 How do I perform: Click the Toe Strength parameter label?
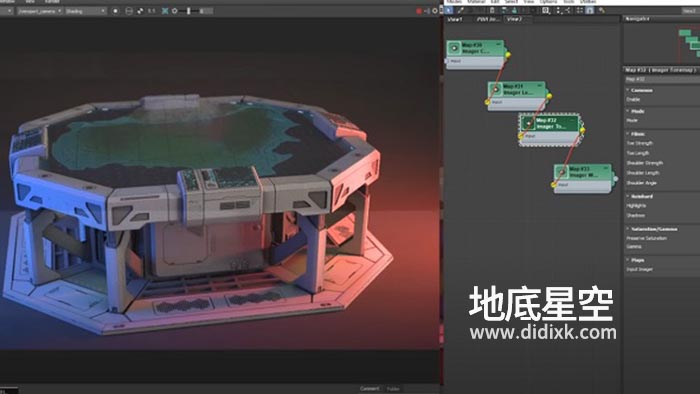pyautogui.click(x=640, y=143)
